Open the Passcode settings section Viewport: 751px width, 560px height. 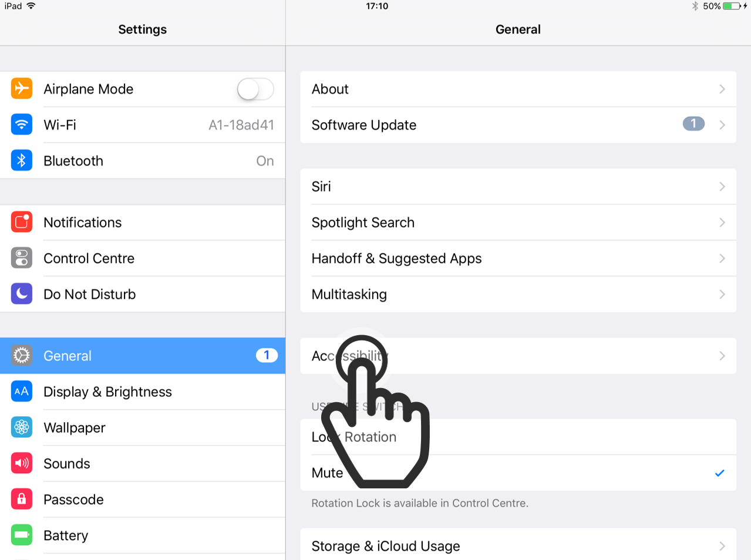tap(143, 500)
